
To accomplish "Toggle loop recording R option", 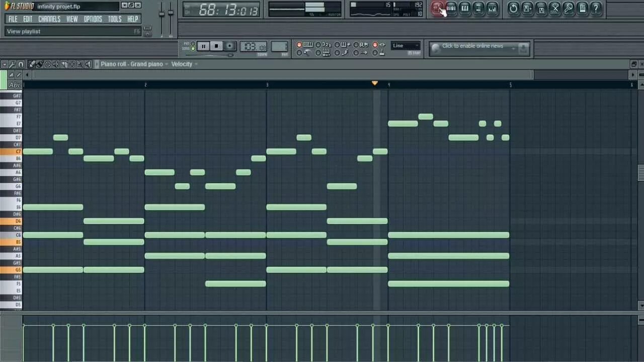I will [361, 45].
